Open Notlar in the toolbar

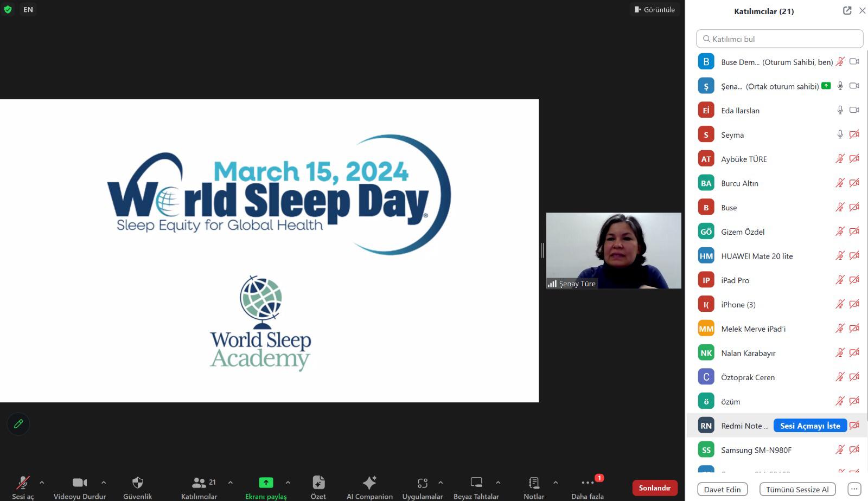tap(534, 483)
